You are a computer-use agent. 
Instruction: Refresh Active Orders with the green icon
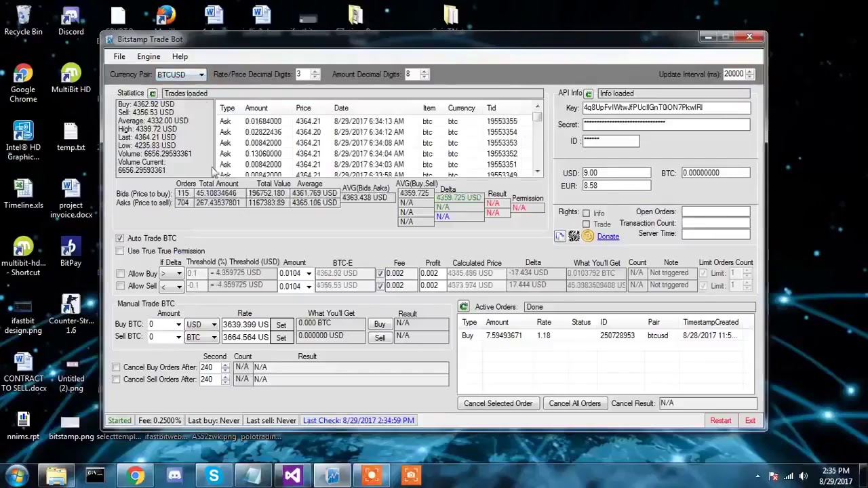click(463, 307)
